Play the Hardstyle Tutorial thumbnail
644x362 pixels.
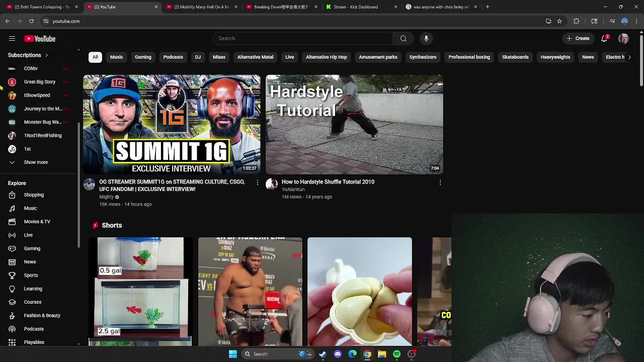pos(354,124)
